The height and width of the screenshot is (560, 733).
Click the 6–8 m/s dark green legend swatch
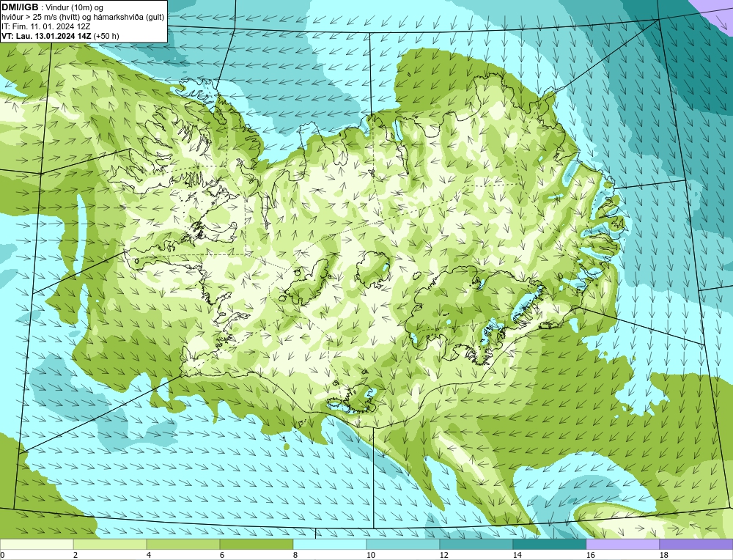pyautogui.click(x=257, y=544)
